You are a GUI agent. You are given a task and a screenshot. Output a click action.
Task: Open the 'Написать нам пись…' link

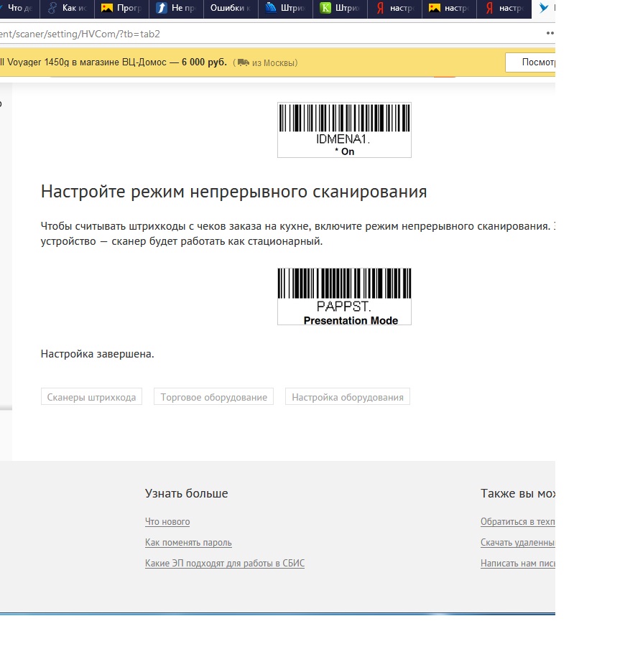click(x=518, y=563)
